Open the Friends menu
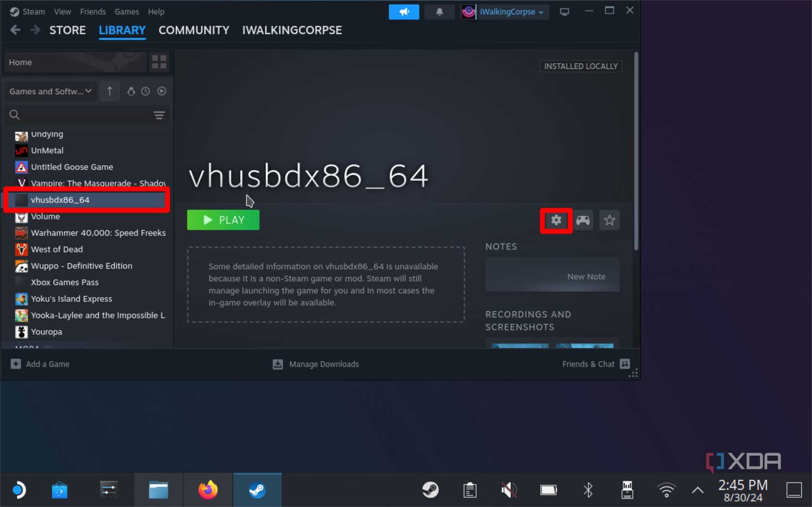 [93, 11]
